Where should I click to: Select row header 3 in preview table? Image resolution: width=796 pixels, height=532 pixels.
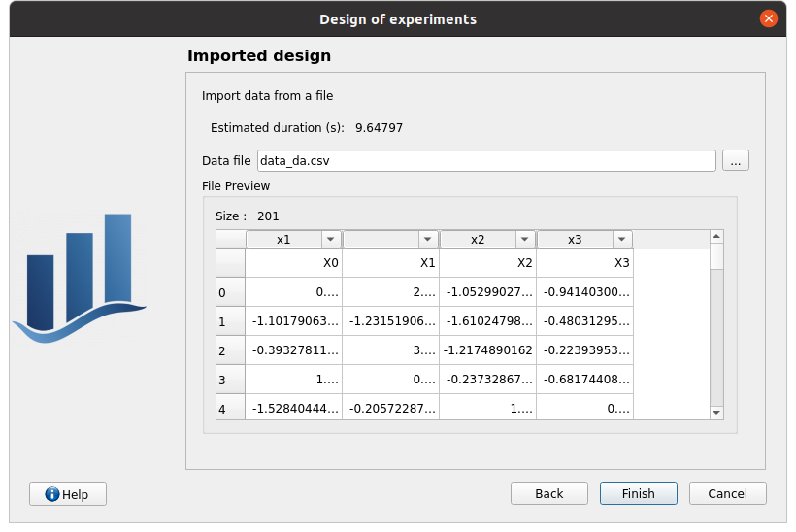point(230,381)
